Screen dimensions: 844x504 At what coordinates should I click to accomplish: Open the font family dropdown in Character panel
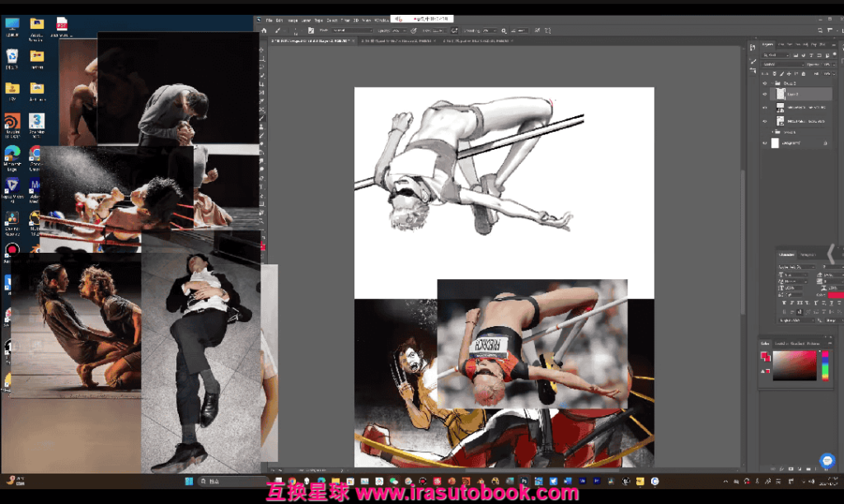click(x=797, y=267)
